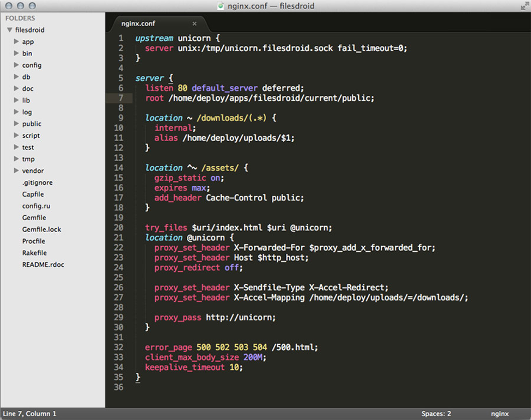Expand the vendor folder arrow
The height and width of the screenshot is (420, 531).
16,171
